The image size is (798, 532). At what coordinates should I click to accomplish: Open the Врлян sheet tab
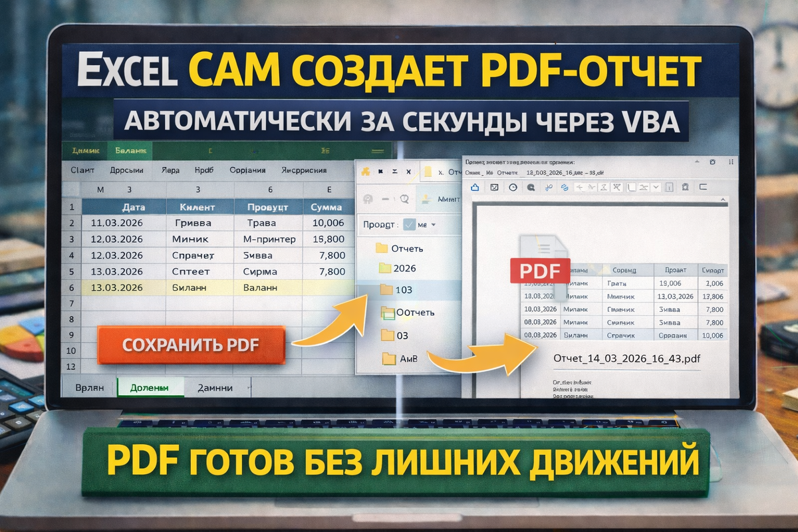tap(89, 388)
